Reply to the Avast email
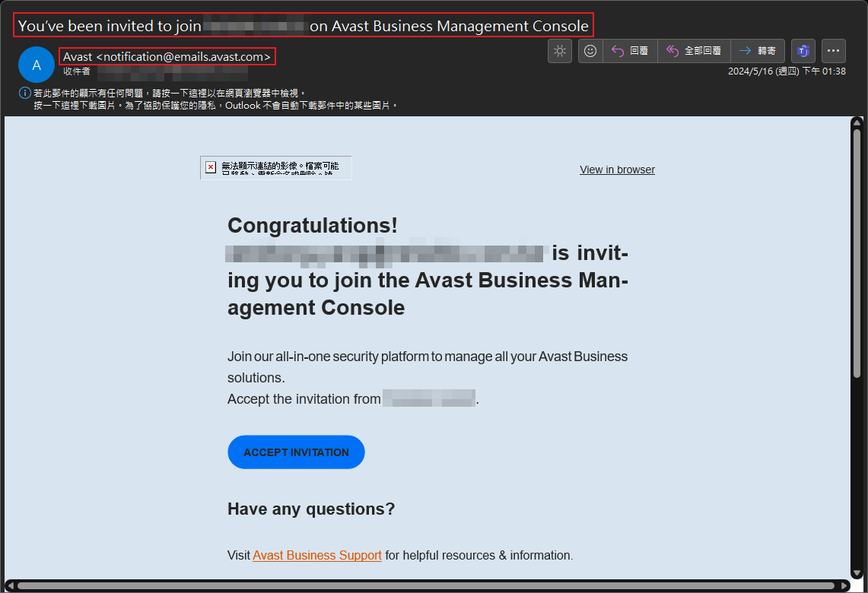The width and height of the screenshot is (868, 593). 630,51
